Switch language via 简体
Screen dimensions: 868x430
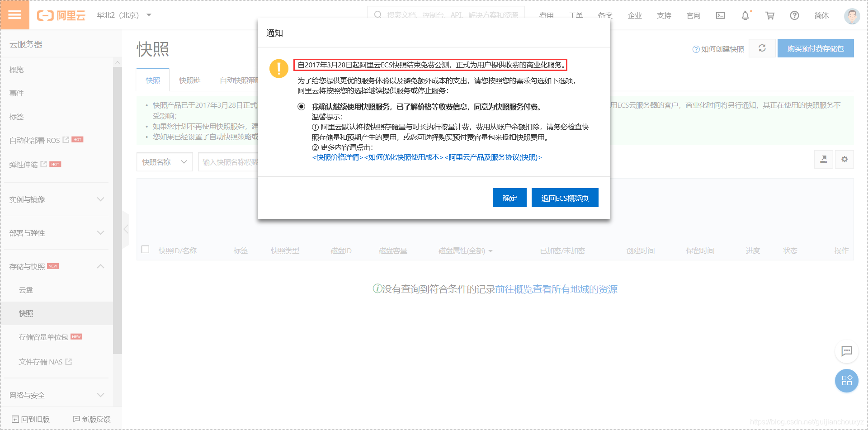[x=821, y=15]
